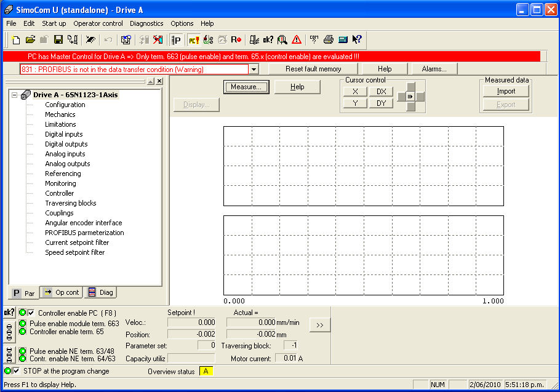Select Referencing in the tree
The image size is (560, 392).
coord(63,174)
